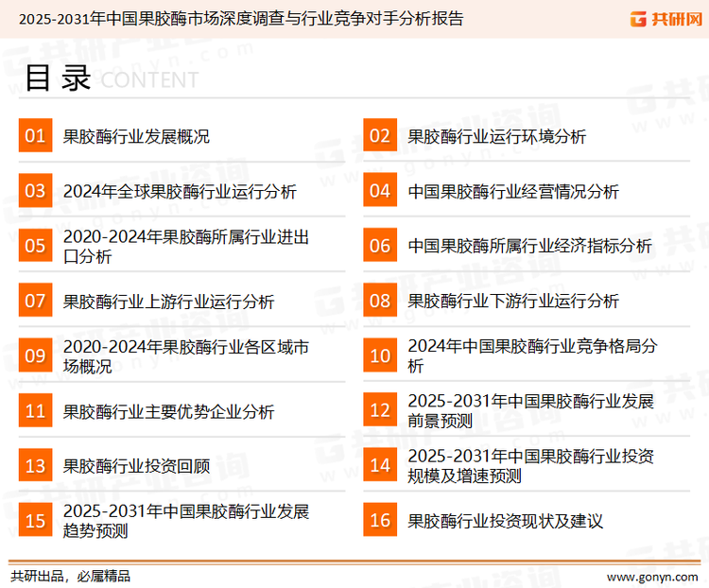Select chapter 果胶酶行业运行环境分析
Image resolution: width=709 pixels, height=588 pixels.
tap(497, 136)
